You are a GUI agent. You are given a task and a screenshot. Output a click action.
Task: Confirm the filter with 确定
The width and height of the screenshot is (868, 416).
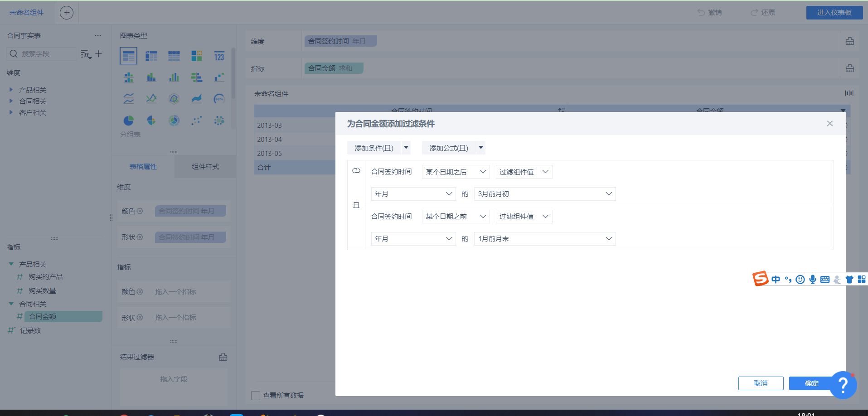point(811,383)
